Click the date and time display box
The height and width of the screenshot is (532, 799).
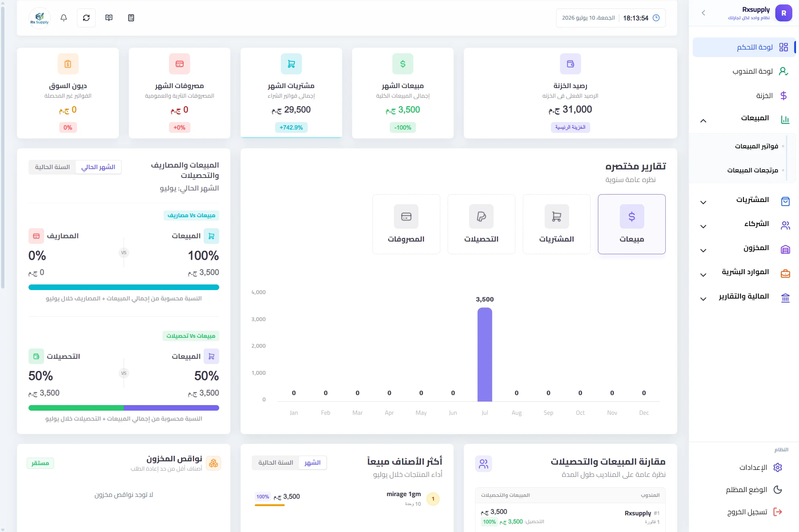click(x=611, y=18)
